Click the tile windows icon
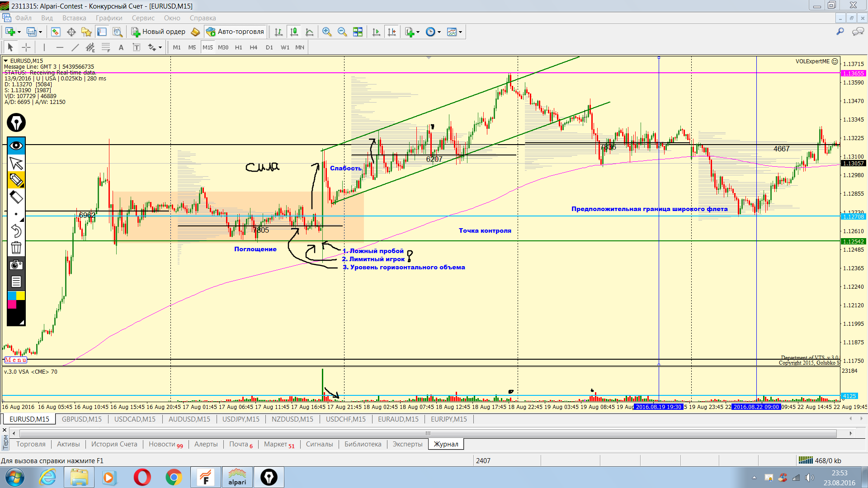Viewport: 868px width, 488px height. pos(358,32)
